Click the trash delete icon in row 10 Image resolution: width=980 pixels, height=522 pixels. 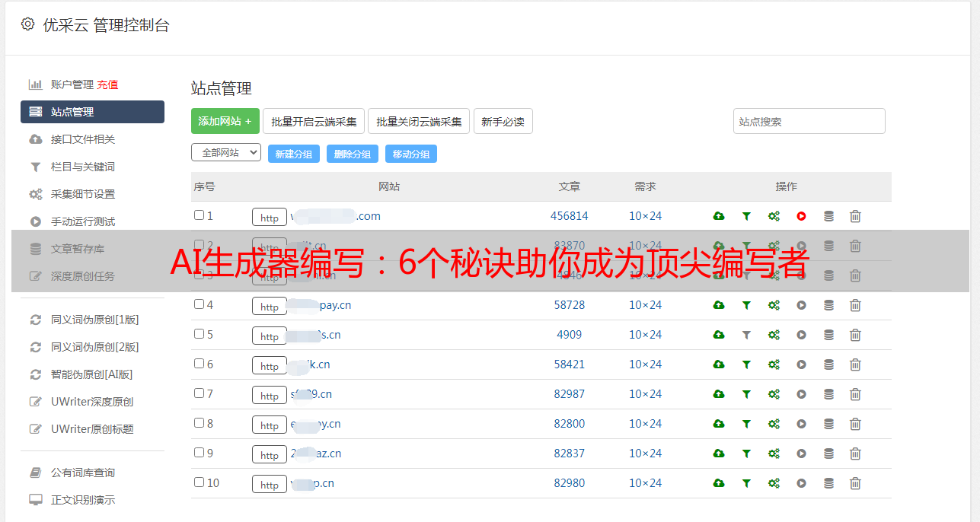[855, 483]
